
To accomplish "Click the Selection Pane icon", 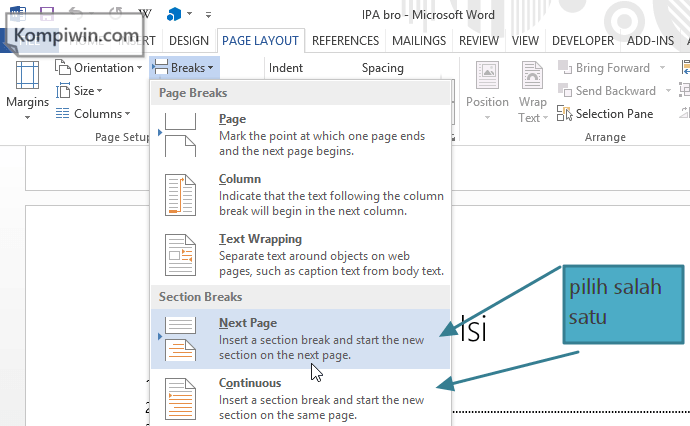I will [x=565, y=113].
